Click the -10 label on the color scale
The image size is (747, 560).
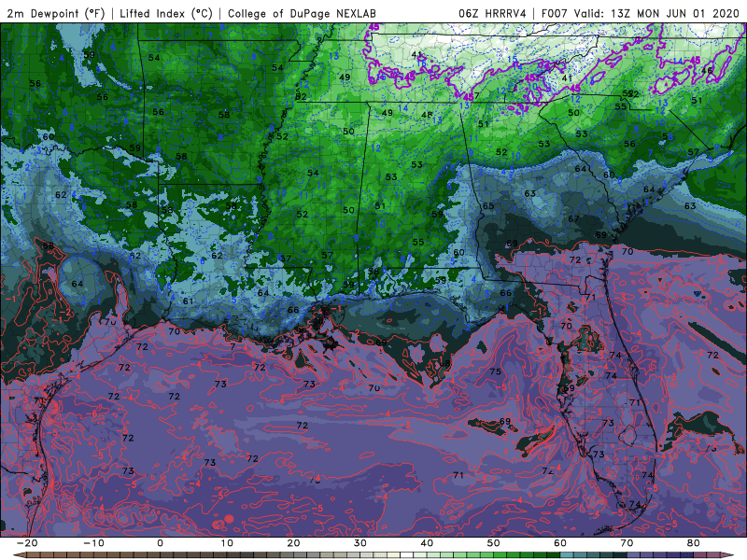(x=93, y=543)
